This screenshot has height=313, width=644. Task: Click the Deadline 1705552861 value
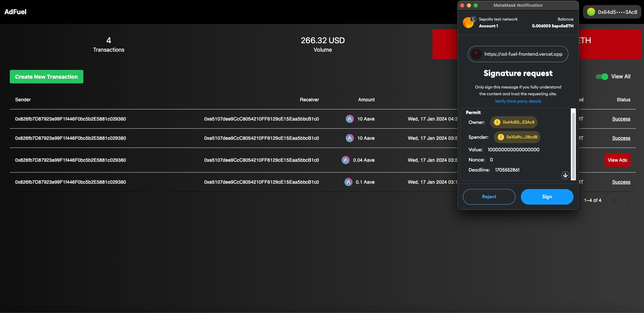(x=507, y=170)
